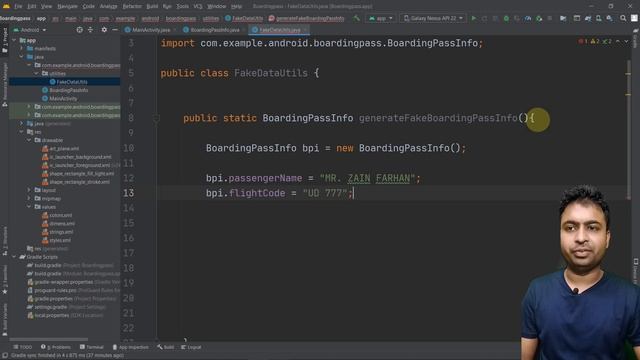Screen dimensions: 640x360
Task: Open the Build tool window button
Action: click(166, 347)
